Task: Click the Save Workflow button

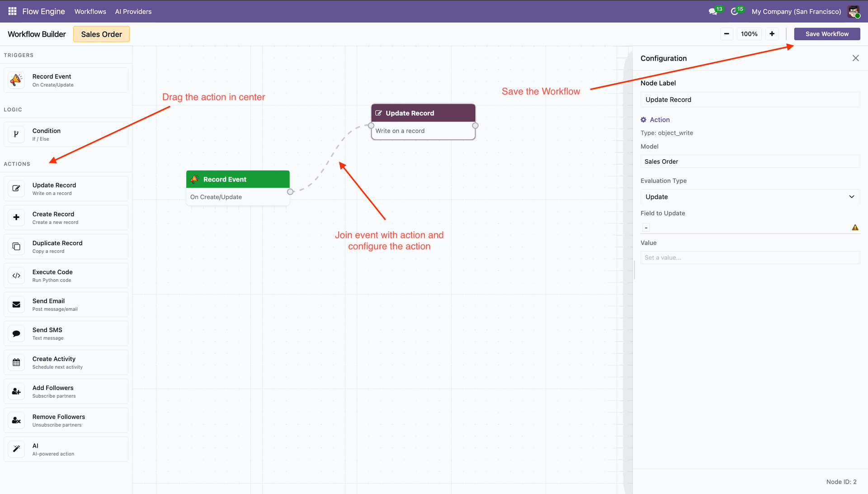Action: pos(826,34)
